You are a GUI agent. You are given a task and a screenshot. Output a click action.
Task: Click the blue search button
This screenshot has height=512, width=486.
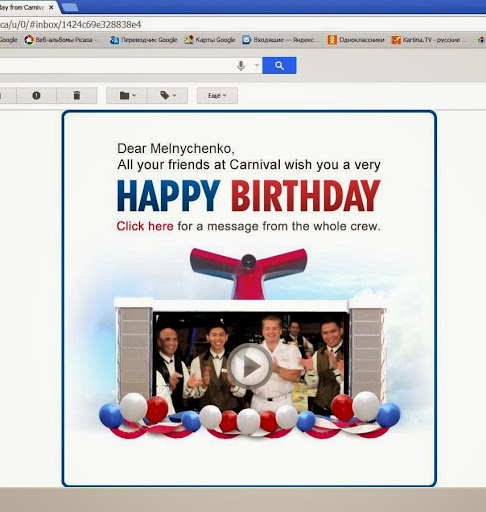tap(279, 65)
